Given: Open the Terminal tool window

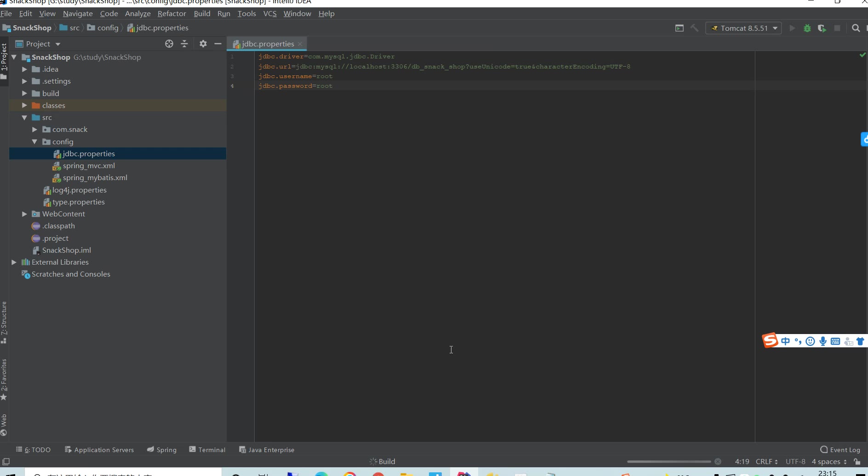Looking at the screenshot, I should click(x=207, y=450).
